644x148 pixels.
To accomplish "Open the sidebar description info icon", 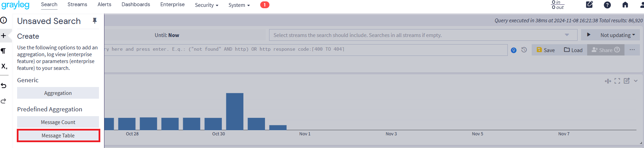I will click(x=4, y=20).
